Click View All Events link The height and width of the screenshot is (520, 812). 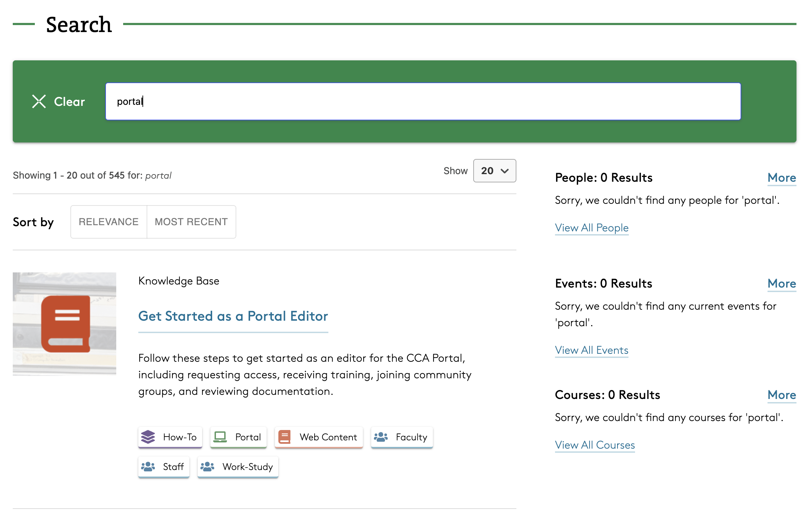click(x=591, y=350)
